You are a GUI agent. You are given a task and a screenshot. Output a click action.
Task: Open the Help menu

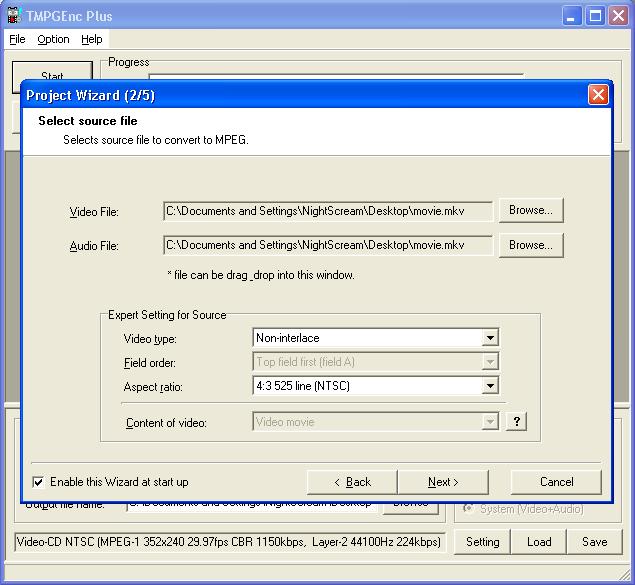92,39
